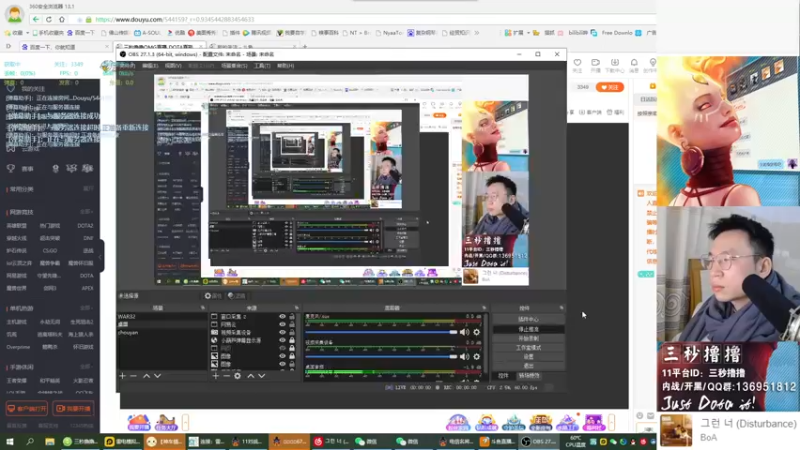Remove selected scene with the minus icon in scenes panel

tap(134, 376)
